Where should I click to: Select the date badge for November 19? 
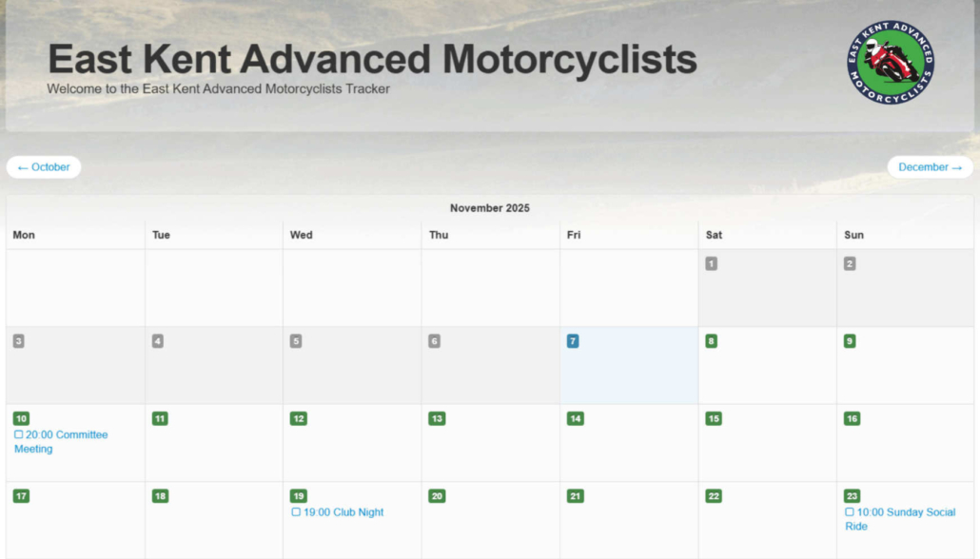pos(299,496)
